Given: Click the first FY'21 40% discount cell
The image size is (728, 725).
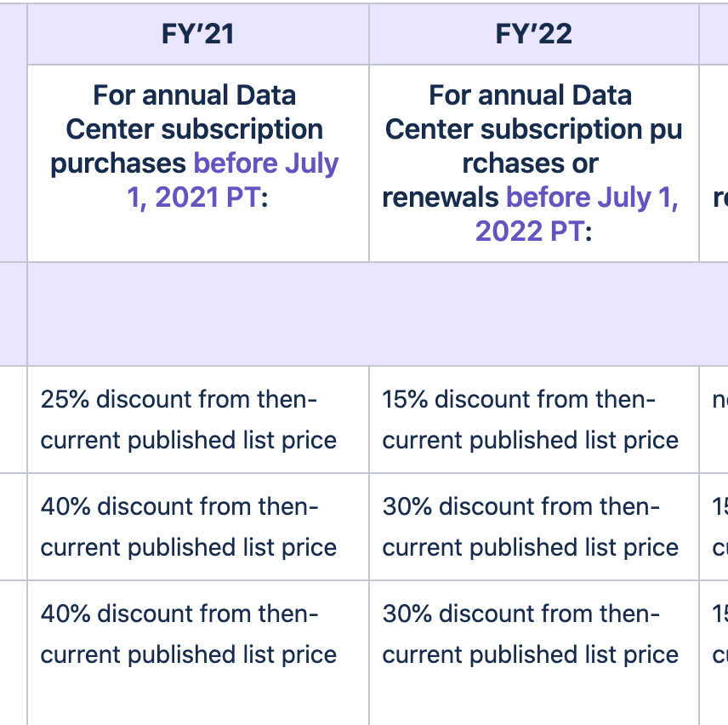Looking at the screenshot, I should click(198, 527).
